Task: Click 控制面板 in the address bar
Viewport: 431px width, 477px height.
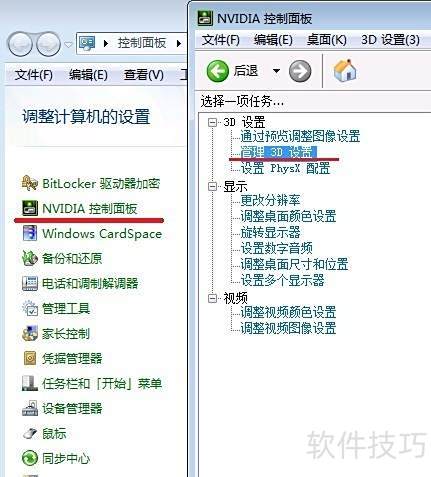Action: click(142, 43)
